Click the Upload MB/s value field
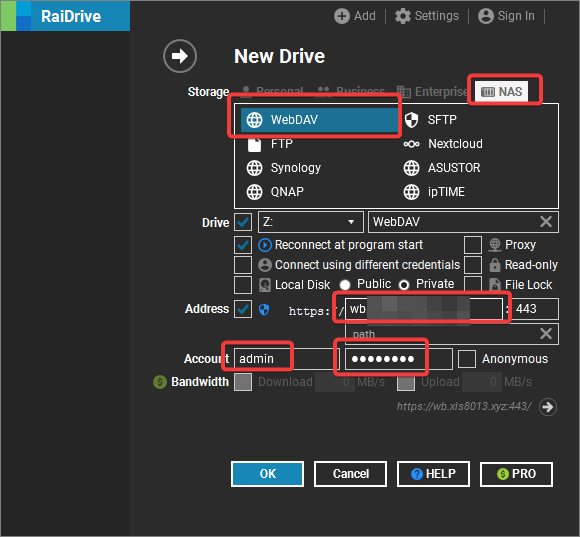Viewport: 580px width, 537px height. pyautogui.click(x=482, y=382)
